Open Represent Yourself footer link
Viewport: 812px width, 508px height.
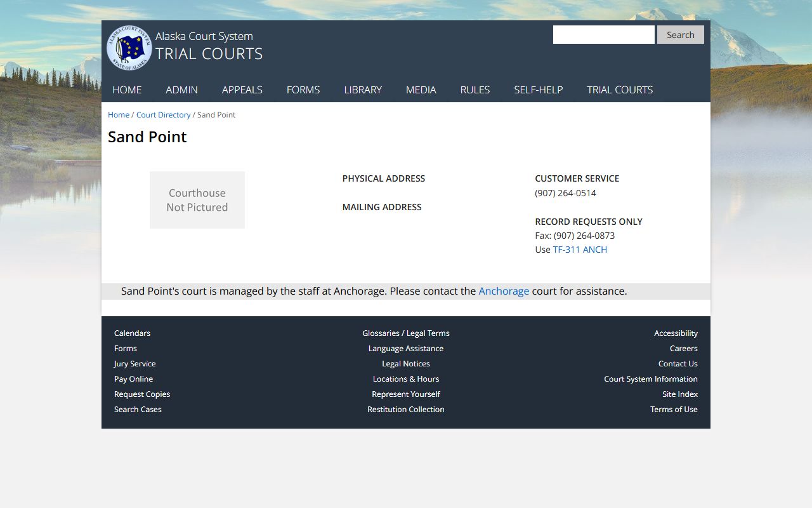406,394
